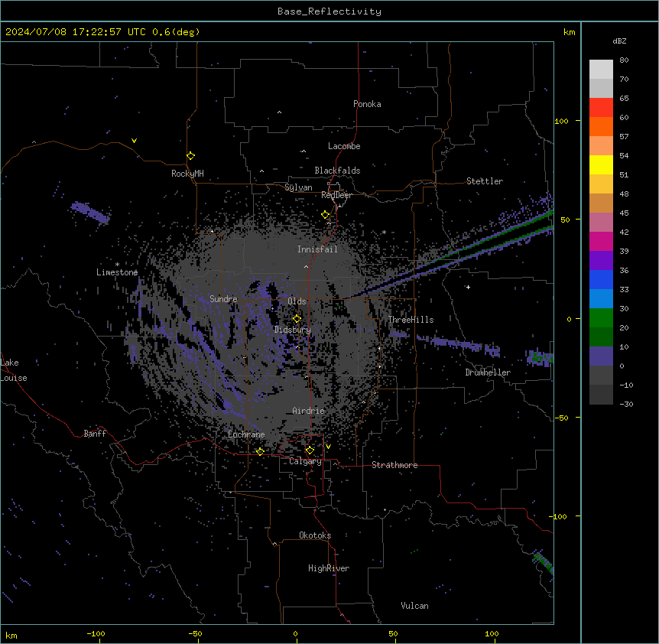Click the HighRiver label
This screenshot has height=644, width=659.
[x=329, y=568]
